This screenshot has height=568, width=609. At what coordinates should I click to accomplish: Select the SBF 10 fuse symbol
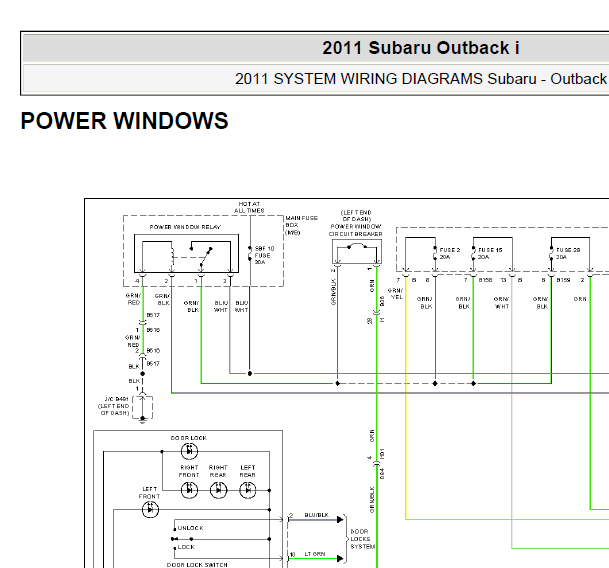[250, 253]
